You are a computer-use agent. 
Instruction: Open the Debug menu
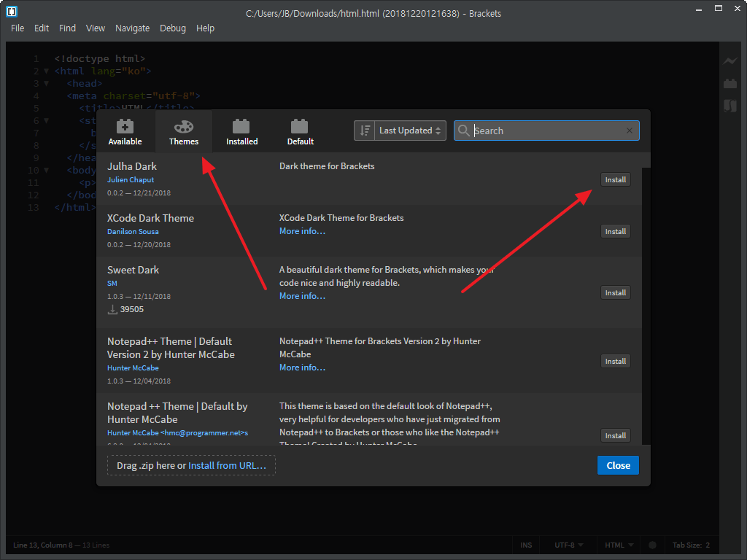173,28
